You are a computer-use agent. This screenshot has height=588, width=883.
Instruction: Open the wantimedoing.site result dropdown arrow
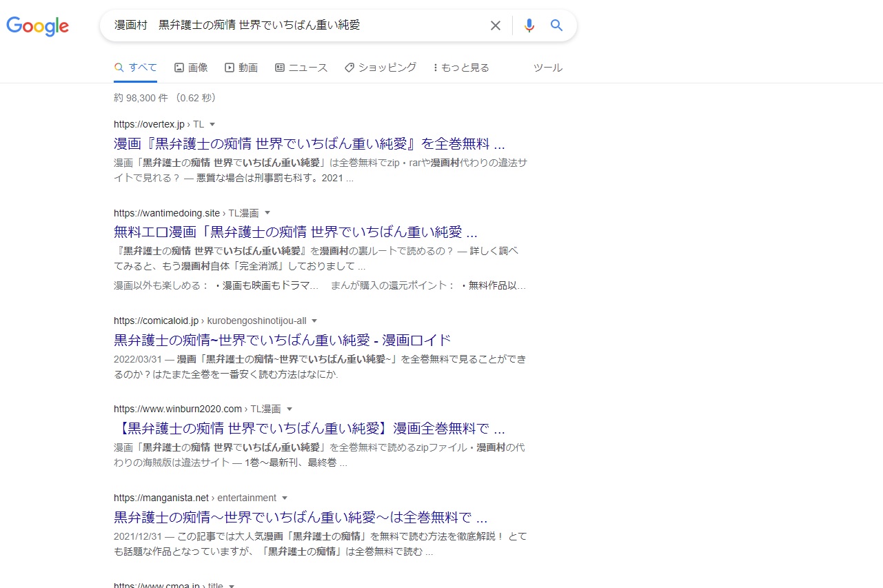pyautogui.click(x=267, y=213)
